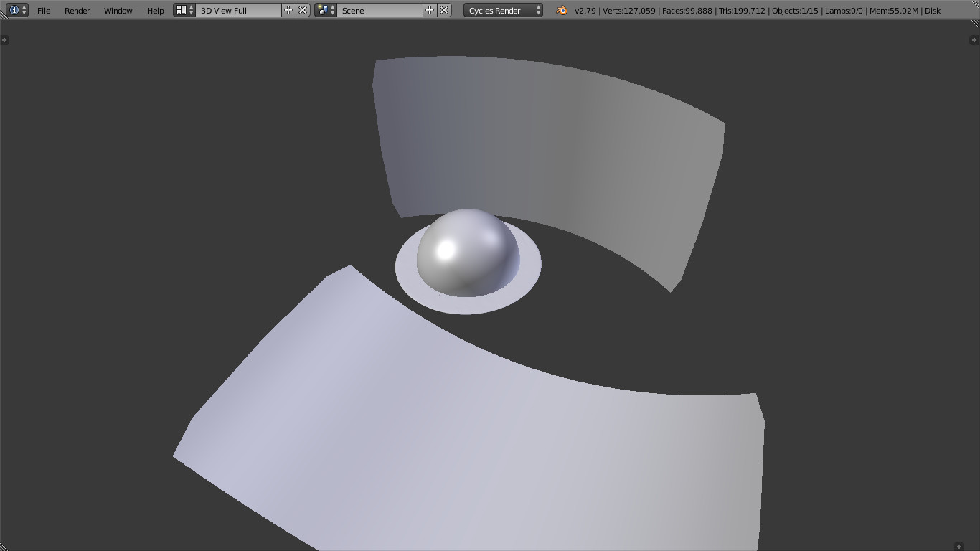Open the Help menu
This screenshot has width=980, height=551.
[x=155, y=11]
